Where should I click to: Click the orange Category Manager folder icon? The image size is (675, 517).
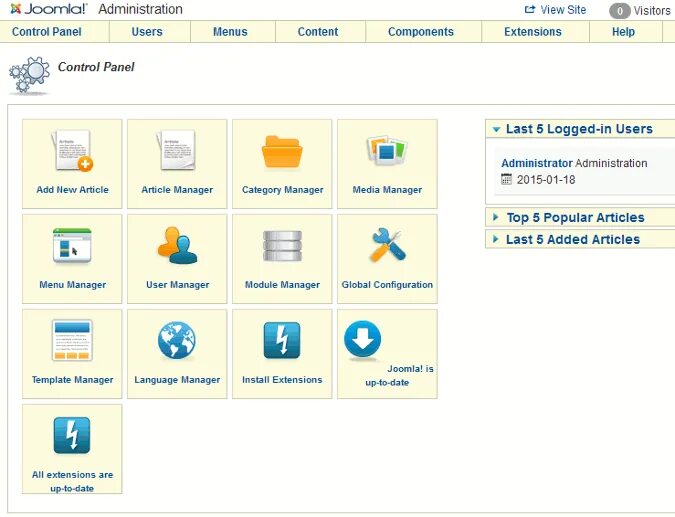pos(282,152)
